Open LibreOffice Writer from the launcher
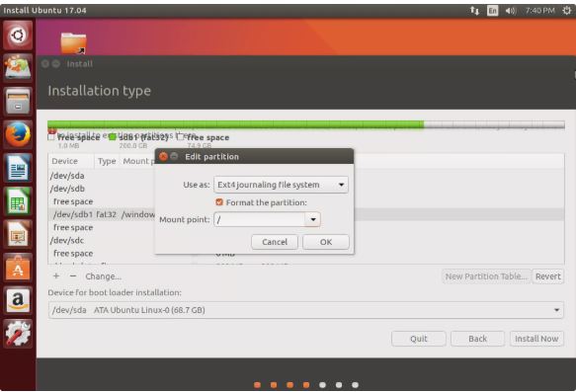Image resolution: width=576 pixels, height=392 pixels. click(x=17, y=168)
